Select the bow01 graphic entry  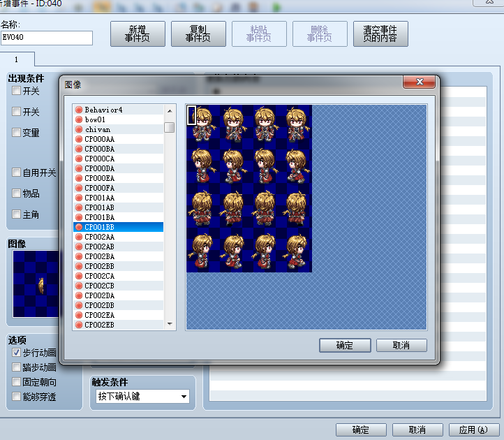[118, 119]
